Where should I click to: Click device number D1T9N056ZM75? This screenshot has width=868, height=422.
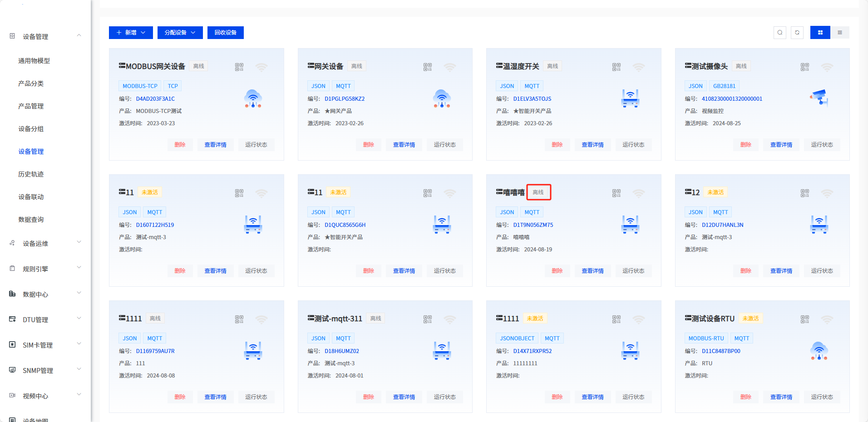[x=533, y=225]
